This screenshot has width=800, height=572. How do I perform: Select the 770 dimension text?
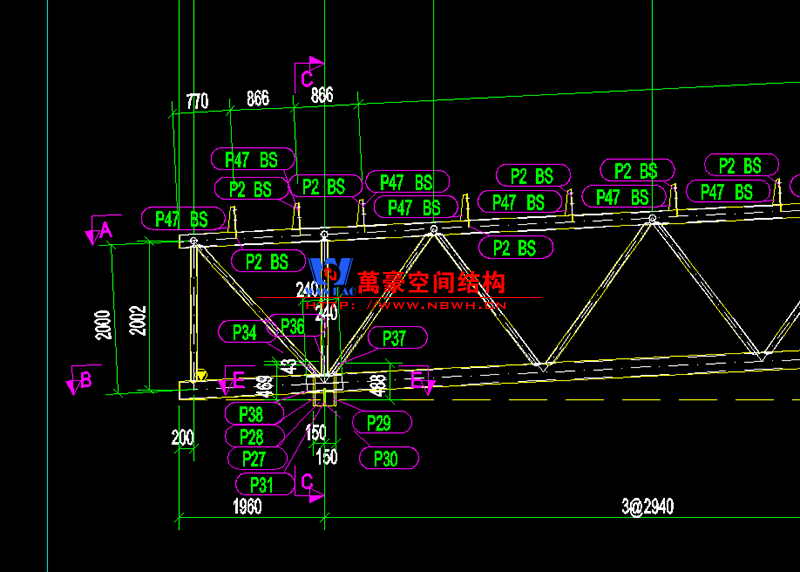[196, 101]
